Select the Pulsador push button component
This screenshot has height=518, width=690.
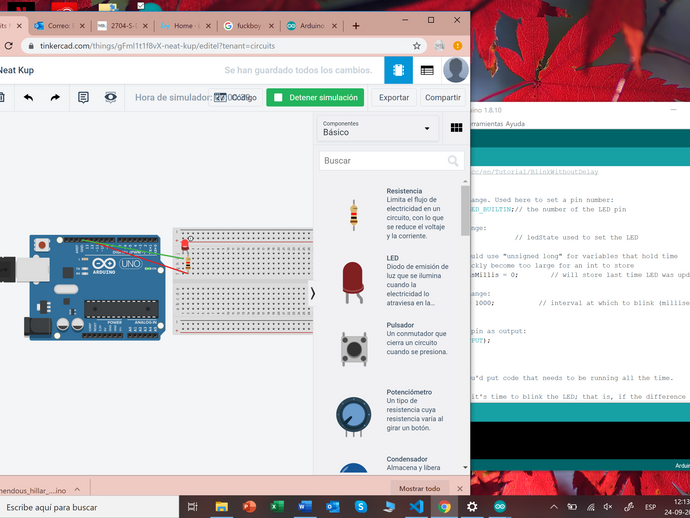click(x=354, y=349)
